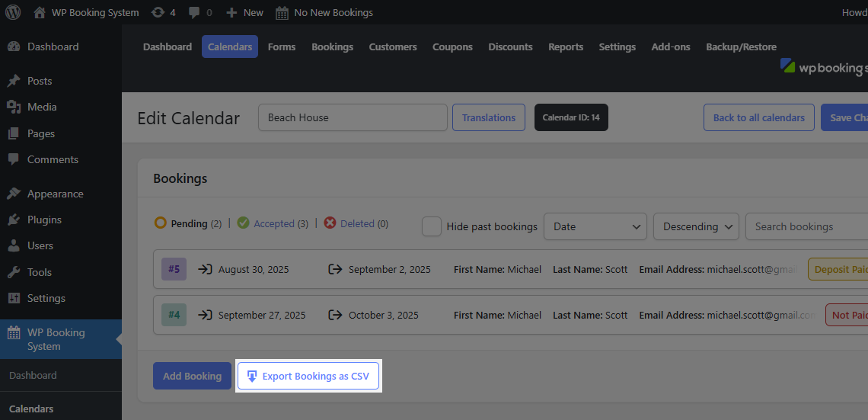Click the No New Bookings calendar icon
This screenshot has height=420, width=868.
coord(282,13)
